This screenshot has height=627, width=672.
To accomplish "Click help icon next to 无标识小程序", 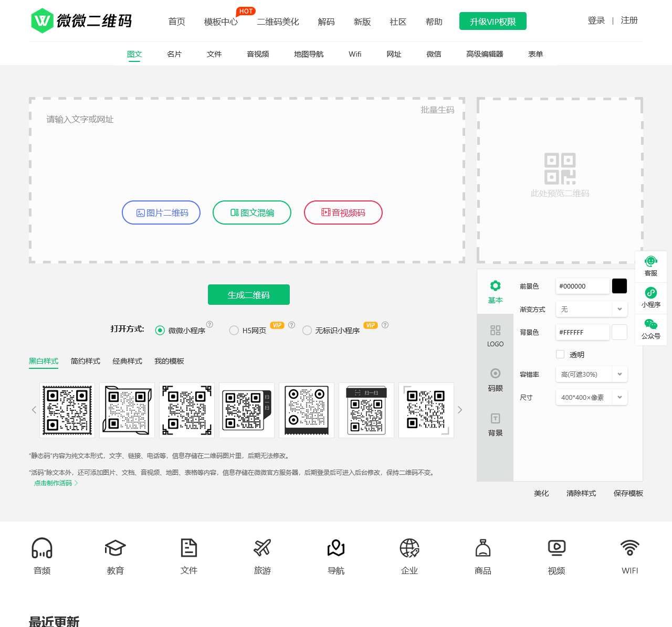I will [385, 325].
